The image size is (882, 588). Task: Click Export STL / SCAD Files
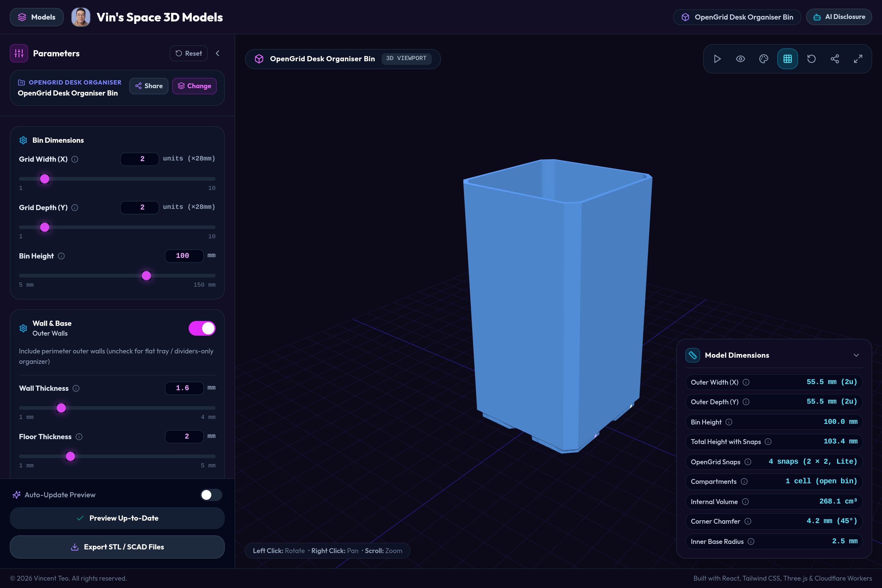(117, 547)
